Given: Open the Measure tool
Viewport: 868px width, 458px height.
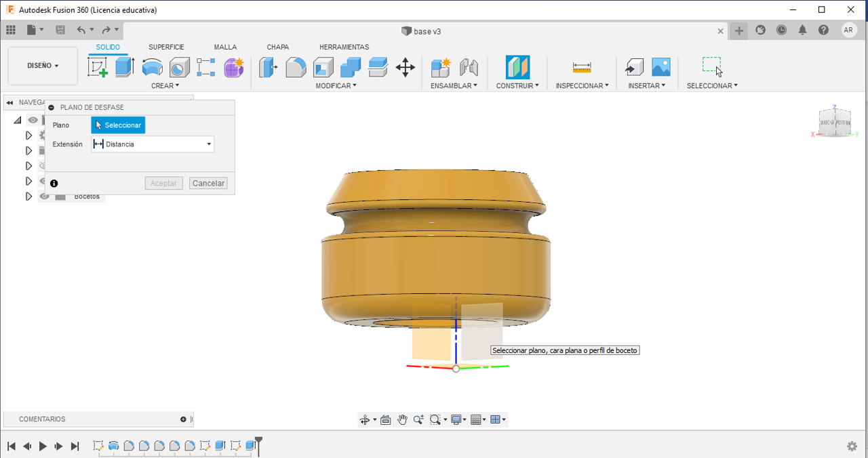Looking at the screenshot, I should 582,67.
